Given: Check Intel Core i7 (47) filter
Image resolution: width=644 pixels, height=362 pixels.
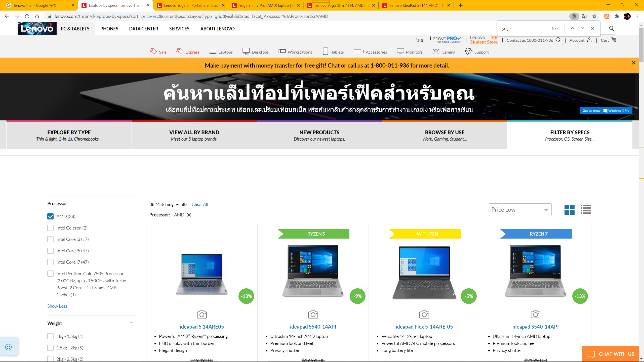Looking at the screenshot, I should (x=50, y=262).
